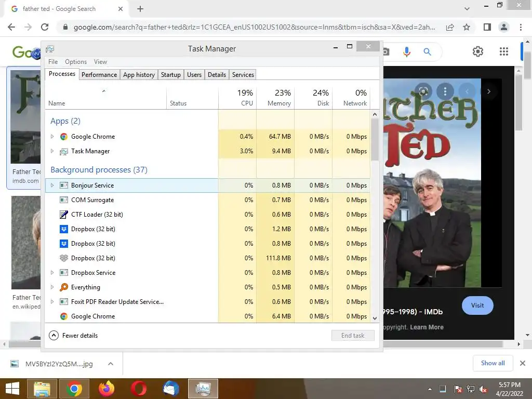The width and height of the screenshot is (532, 399).
Task: Click the Task Manager app row icon
Action: [63, 151]
